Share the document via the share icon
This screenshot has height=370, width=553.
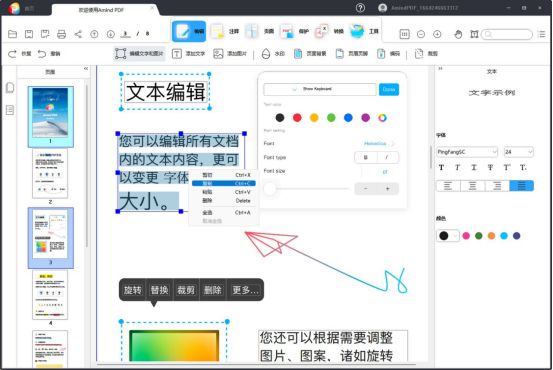(x=78, y=34)
